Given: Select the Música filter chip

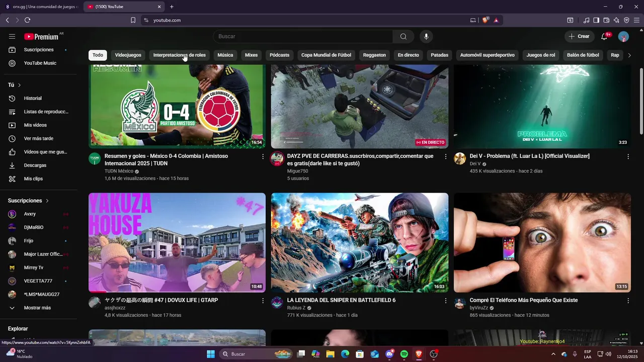Looking at the screenshot, I should (x=225, y=55).
